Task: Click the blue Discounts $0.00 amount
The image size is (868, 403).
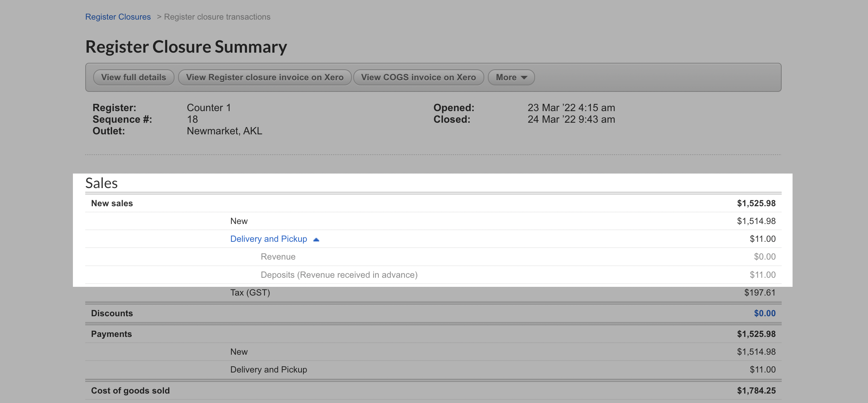Action: pos(764,313)
